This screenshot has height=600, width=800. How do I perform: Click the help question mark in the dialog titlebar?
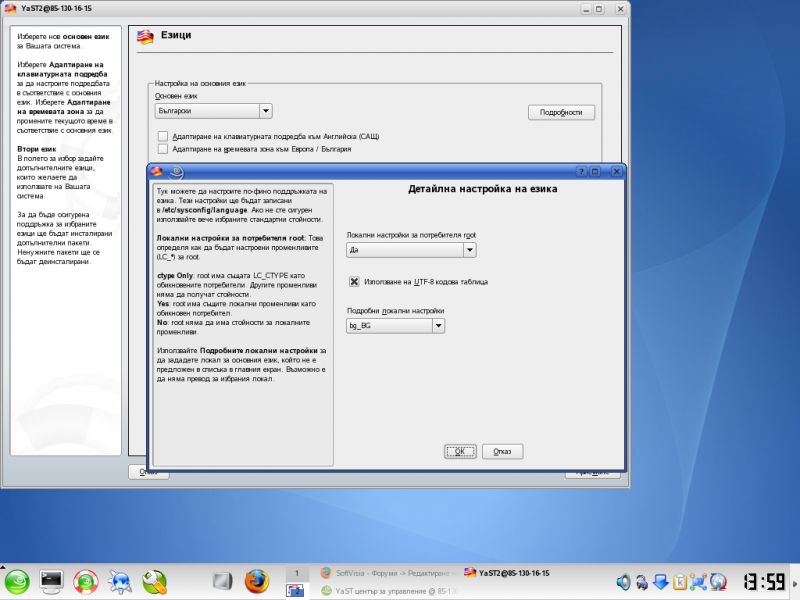click(x=582, y=172)
